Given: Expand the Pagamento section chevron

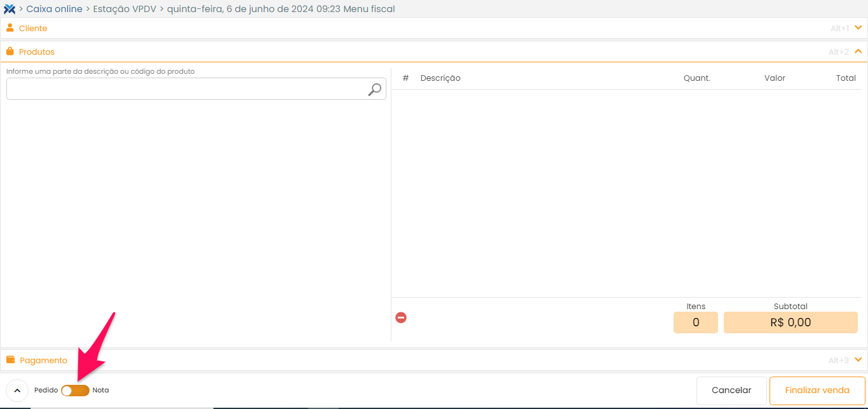Looking at the screenshot, I should [858, 360].
